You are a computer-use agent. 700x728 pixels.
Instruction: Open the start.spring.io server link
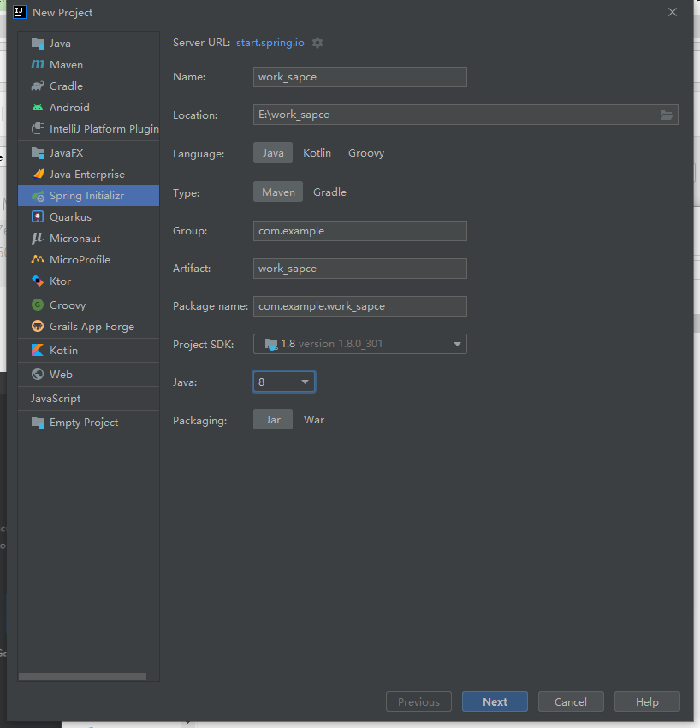(x=270, y=43)
